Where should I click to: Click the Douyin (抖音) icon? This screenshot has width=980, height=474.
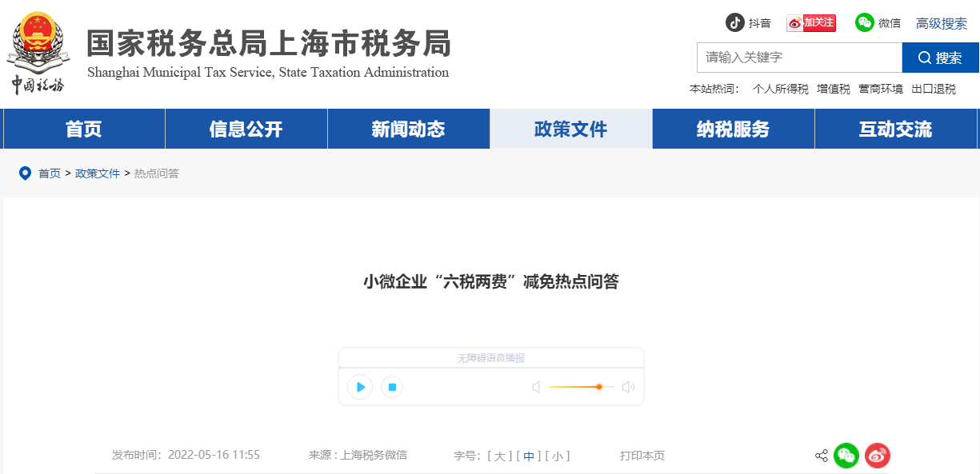point(736,22)
